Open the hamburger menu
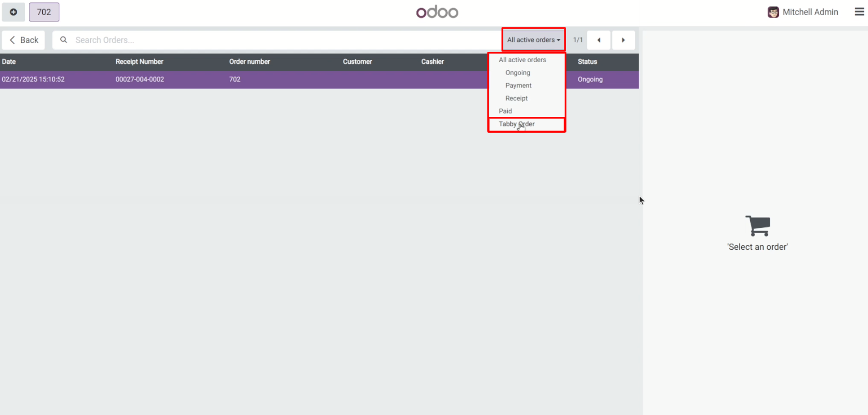 click(x=859, y=12)
